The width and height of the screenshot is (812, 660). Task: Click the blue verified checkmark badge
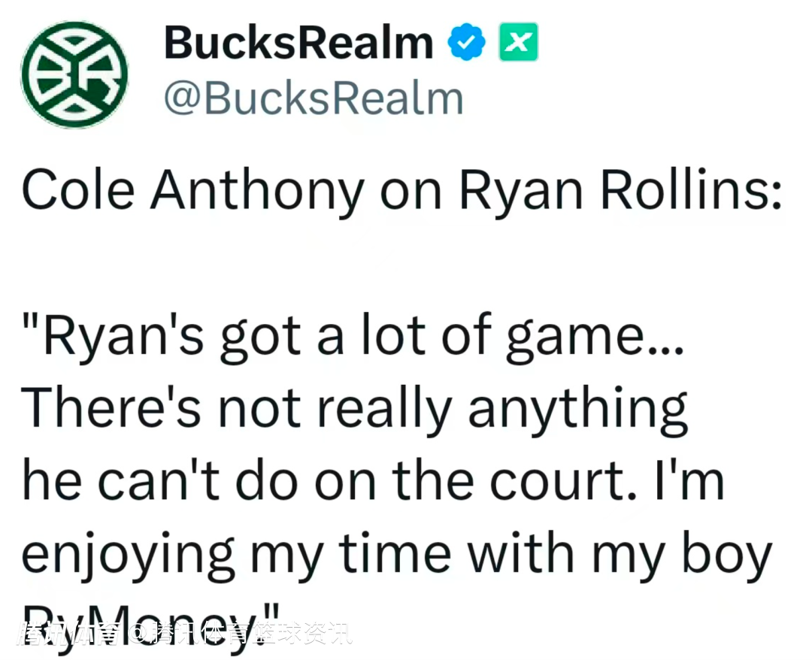[x=466, y=44]
